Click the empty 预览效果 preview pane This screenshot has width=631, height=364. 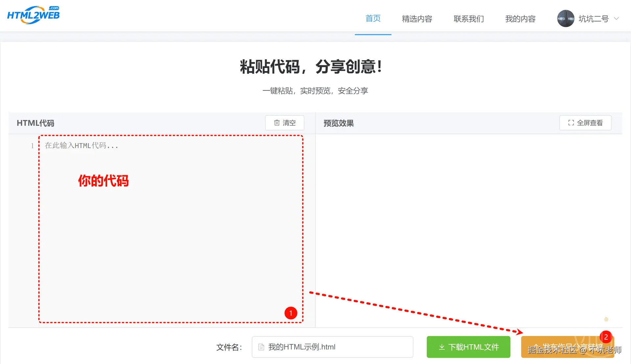click(468, 227)
